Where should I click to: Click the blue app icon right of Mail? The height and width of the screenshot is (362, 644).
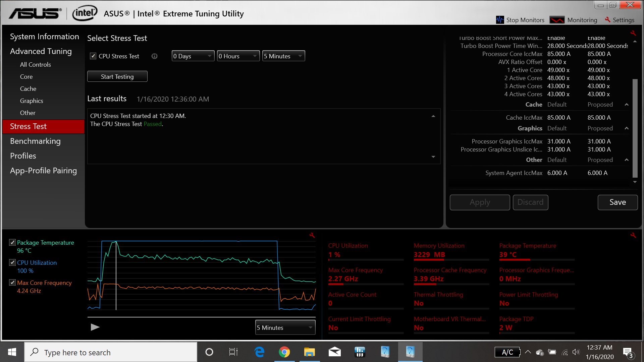360,352
